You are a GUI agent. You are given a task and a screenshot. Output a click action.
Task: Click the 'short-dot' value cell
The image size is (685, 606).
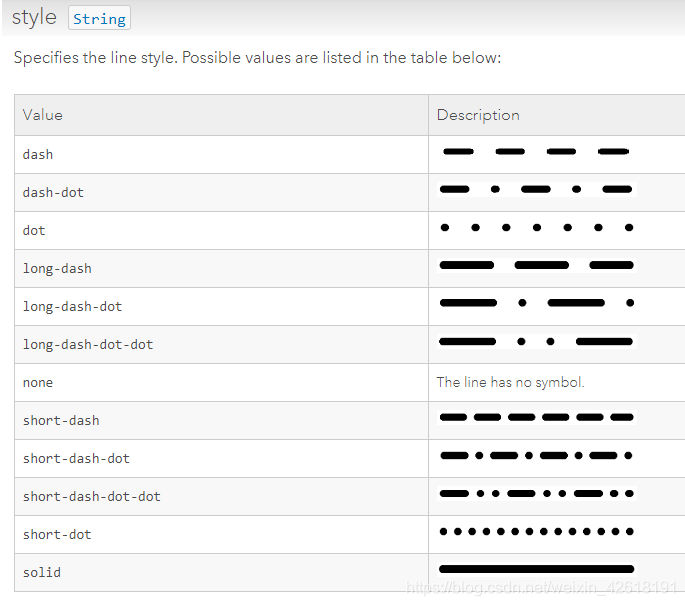point(57,534)
